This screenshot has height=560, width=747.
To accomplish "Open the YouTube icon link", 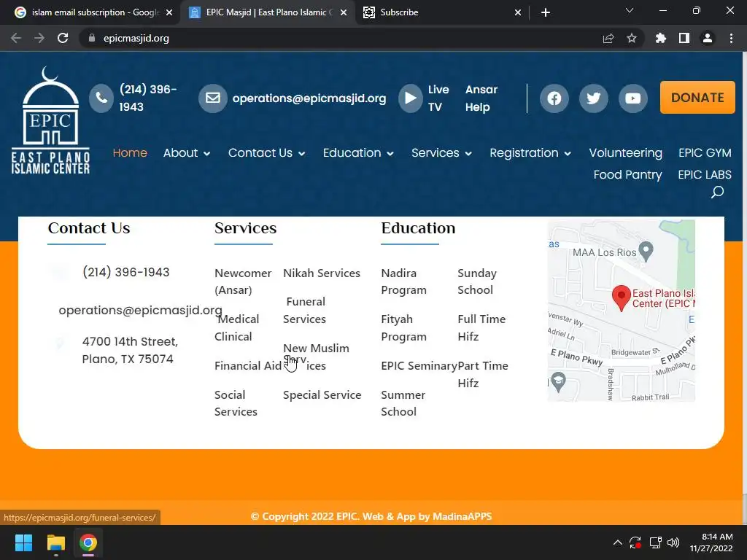I will tap(632, 98).
